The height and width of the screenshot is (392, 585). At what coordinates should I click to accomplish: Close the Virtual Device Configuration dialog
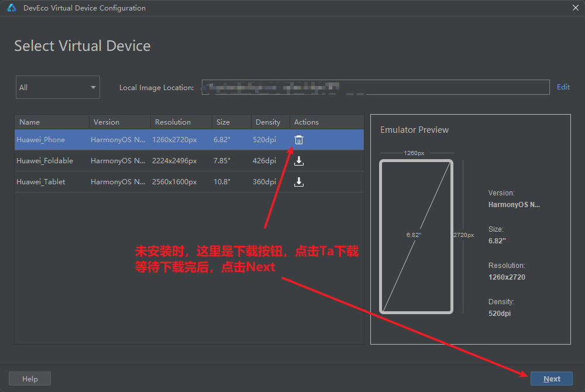pos(575,8)
